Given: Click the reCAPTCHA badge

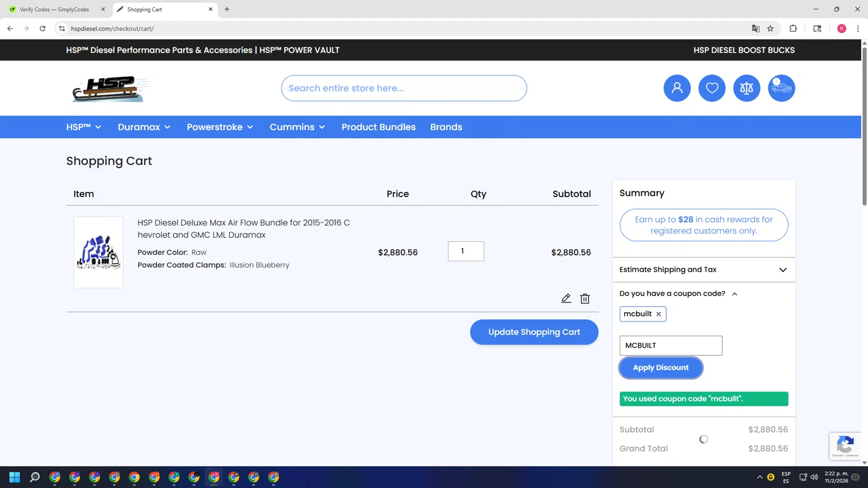Looking at the screenshot, I should [845, 446].
